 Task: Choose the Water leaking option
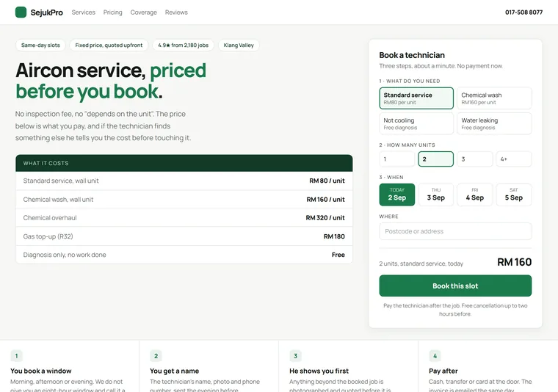tap(494, 123)
